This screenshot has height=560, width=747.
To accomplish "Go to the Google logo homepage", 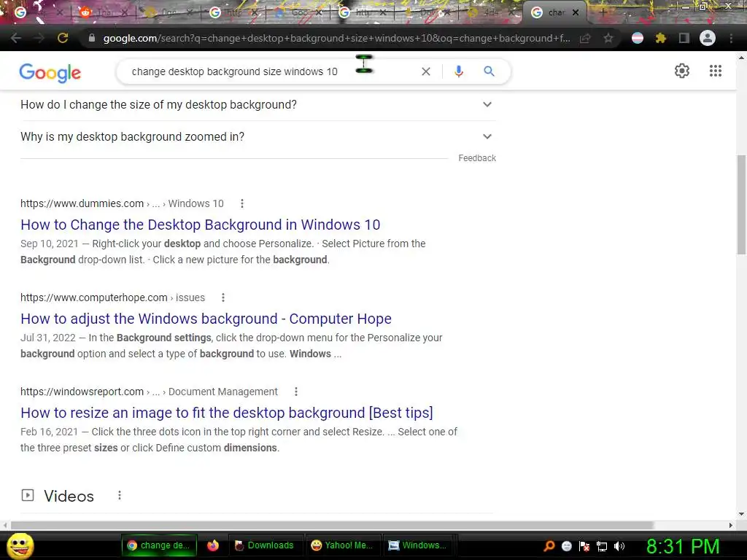I will [x=50, y=72].
